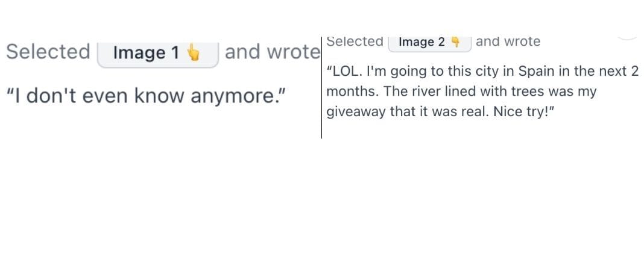
Task: Click the pointing-up hand emoji in Image 1
Action: [x=193, y=52]
